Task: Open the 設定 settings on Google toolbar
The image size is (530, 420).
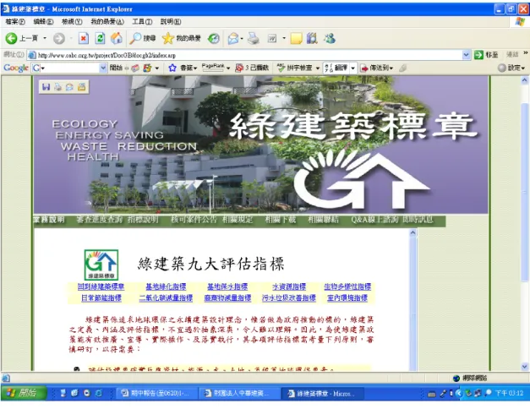Action: (x=511, y=68)
